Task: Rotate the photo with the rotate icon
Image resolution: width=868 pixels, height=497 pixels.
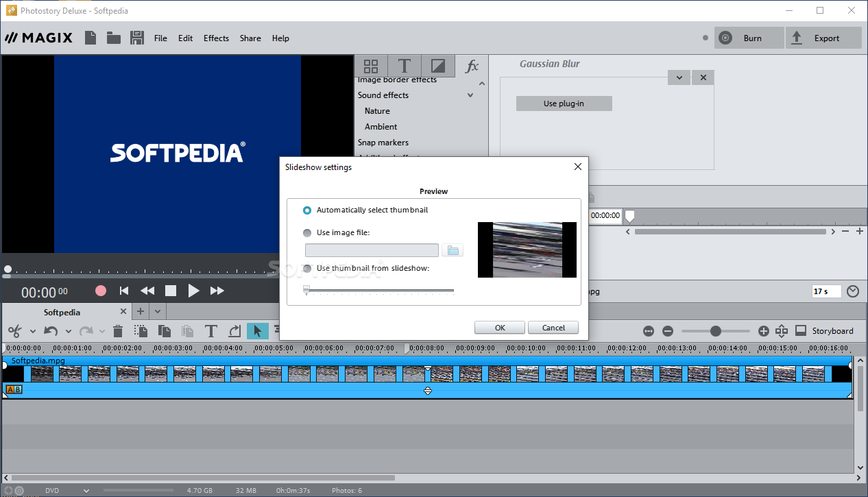Action: pos(234,331)
